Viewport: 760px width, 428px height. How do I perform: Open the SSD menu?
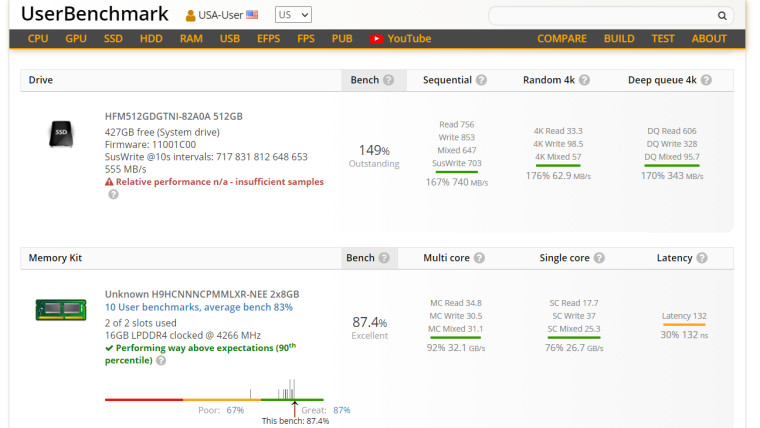point(113,39)
